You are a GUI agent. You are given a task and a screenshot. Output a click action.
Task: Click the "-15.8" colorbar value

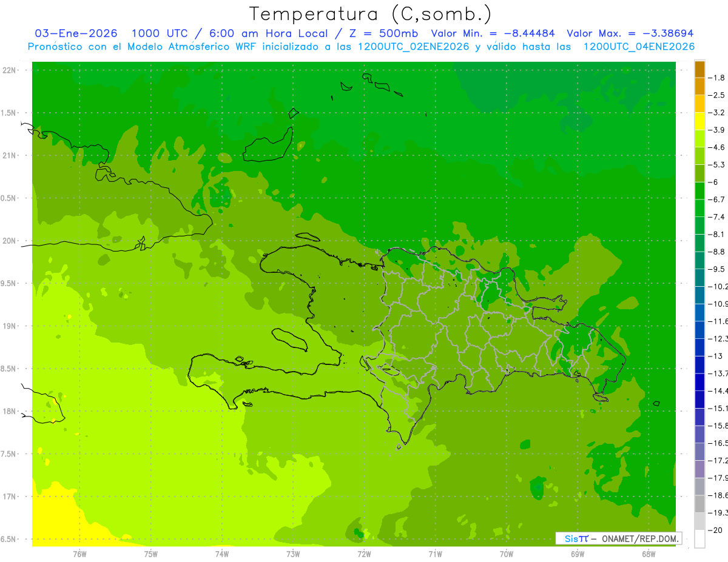tap(718, 426)
